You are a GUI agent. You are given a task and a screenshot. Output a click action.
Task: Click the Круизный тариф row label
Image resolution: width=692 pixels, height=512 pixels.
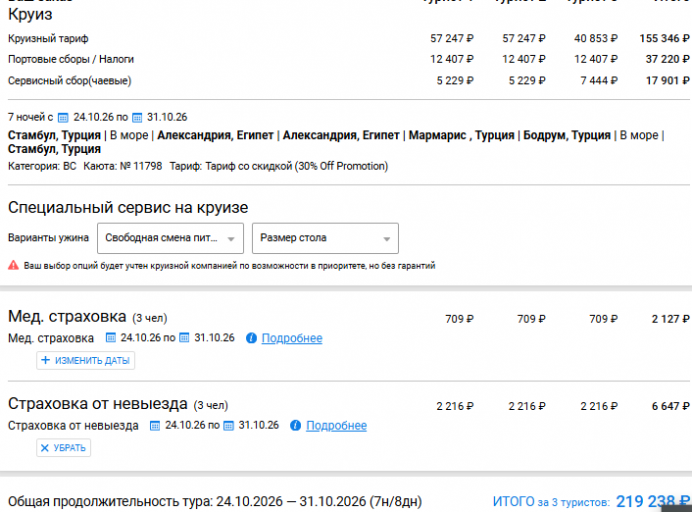click(x=48, y=39)
